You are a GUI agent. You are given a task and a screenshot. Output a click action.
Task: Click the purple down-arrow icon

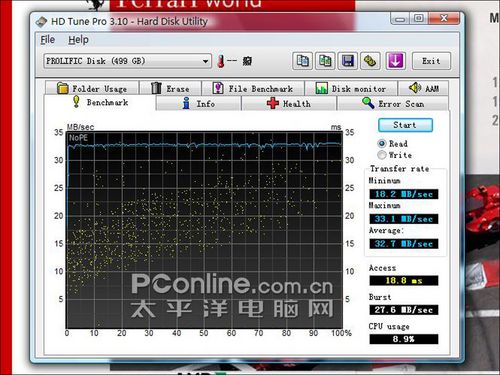[x=396, y=61]
